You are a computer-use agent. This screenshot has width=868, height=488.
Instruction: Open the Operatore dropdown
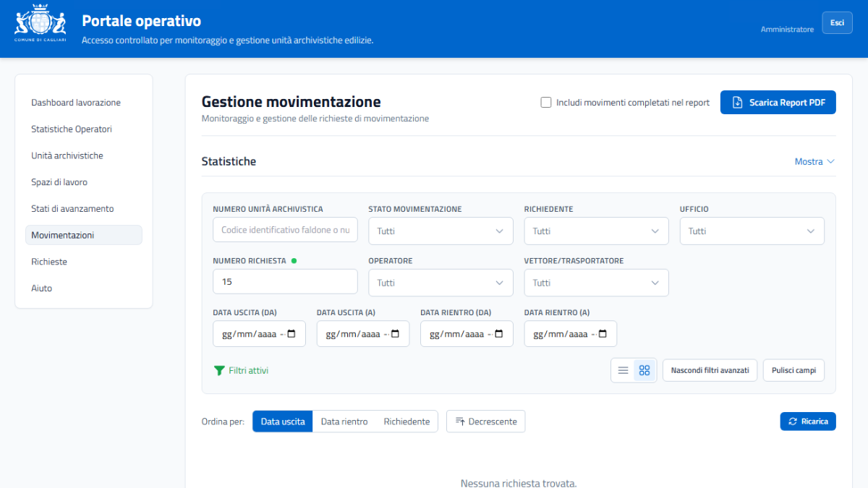[x=441, y=283]
